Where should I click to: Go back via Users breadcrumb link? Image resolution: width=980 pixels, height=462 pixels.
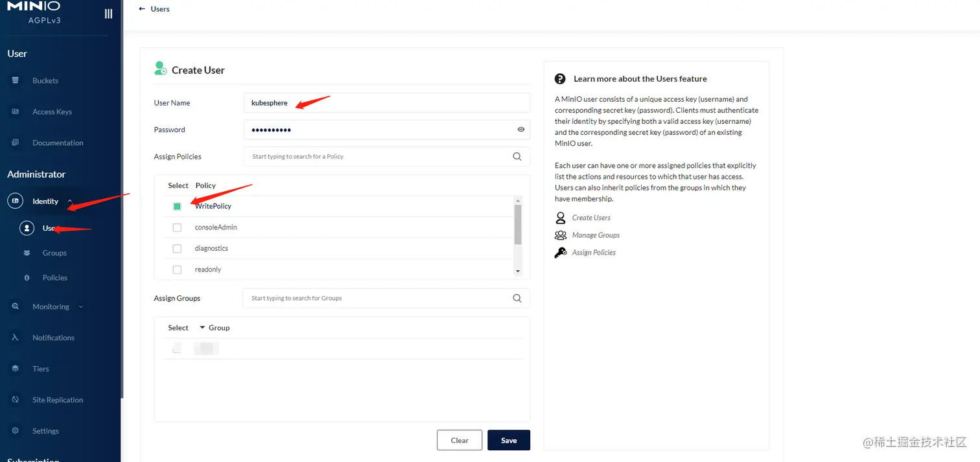(160, 9)
